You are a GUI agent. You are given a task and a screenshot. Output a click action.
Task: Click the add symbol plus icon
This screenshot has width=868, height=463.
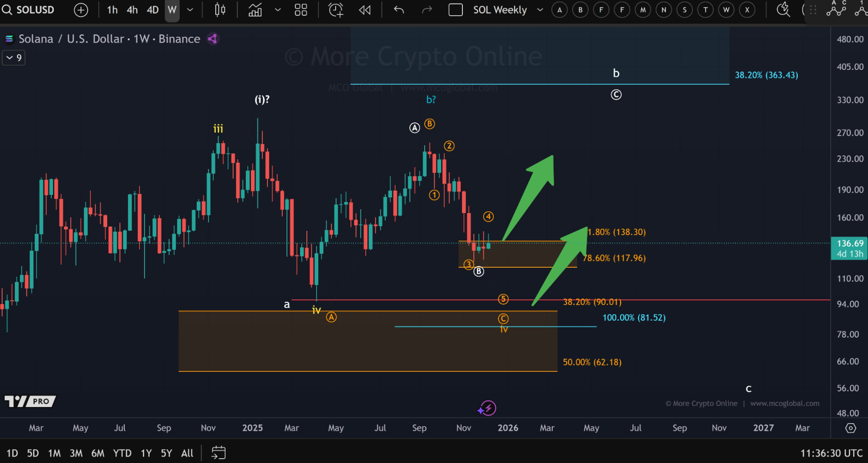point(81,10)
